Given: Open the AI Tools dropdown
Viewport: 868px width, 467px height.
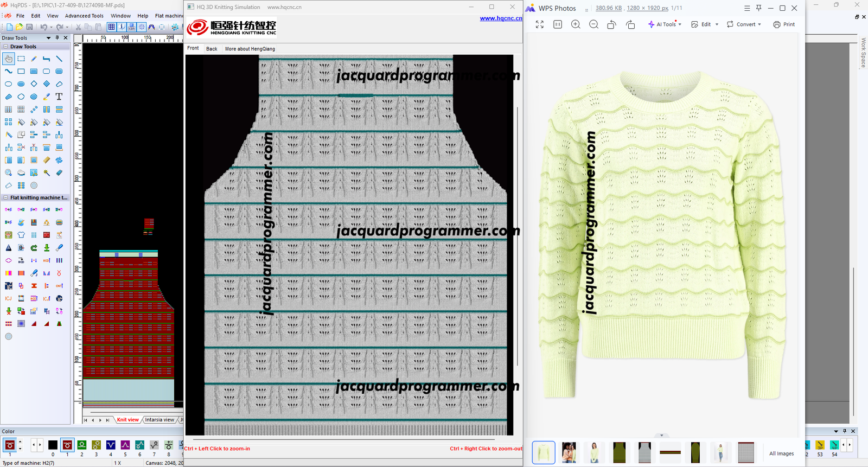Looking at the screenshot, I should (665, 24).
